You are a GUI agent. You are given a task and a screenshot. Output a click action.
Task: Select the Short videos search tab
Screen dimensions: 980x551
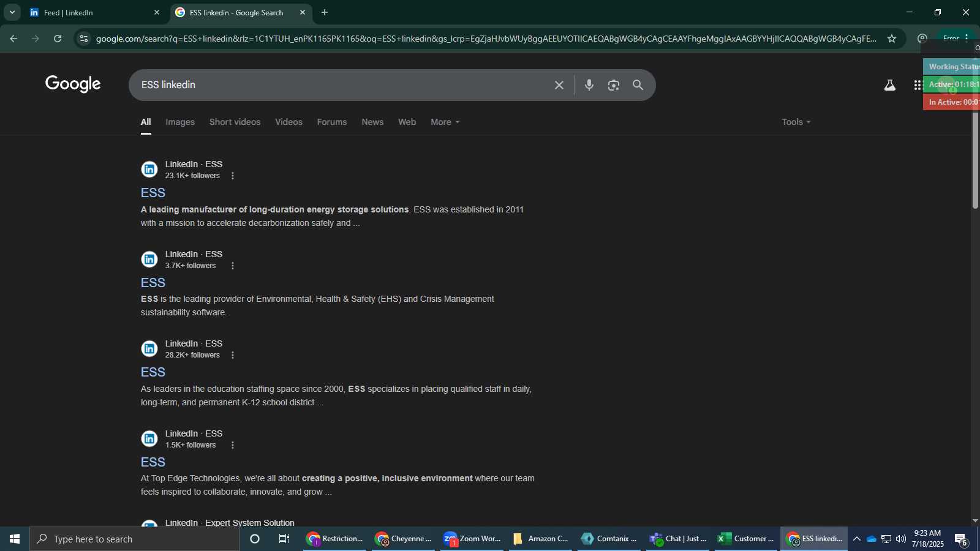pyautogui.click(x=235, y=122)
